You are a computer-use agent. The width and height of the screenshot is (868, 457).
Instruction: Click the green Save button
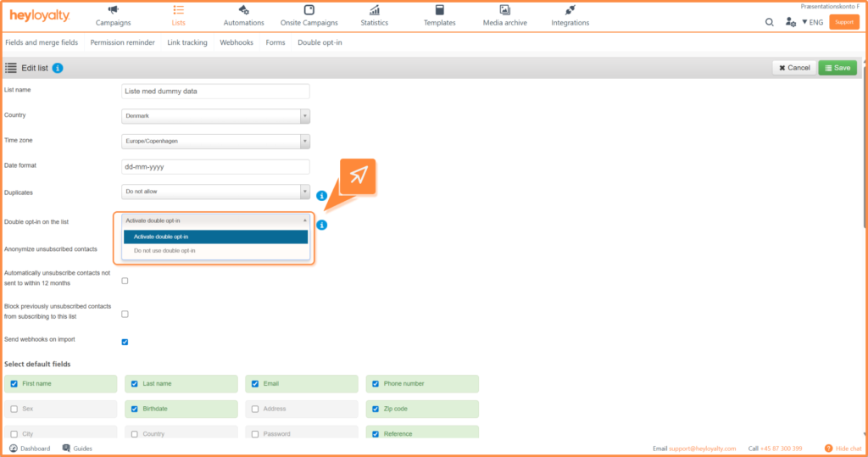point(837,68)
